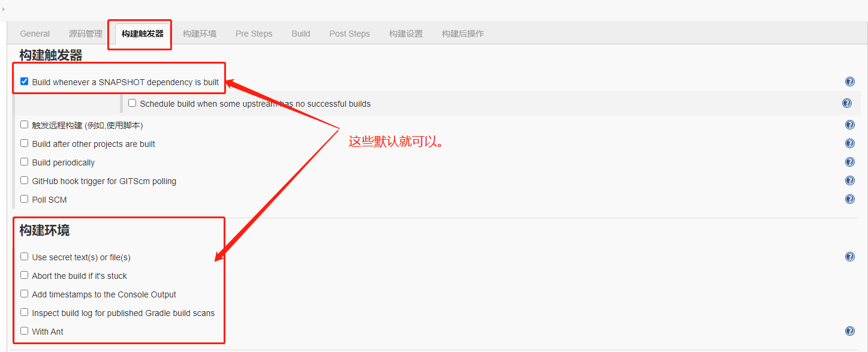The width and height of the screenshot is (868, 352).
Task: Open help icon for 触发远程构建
Action: tap(849, 125)
